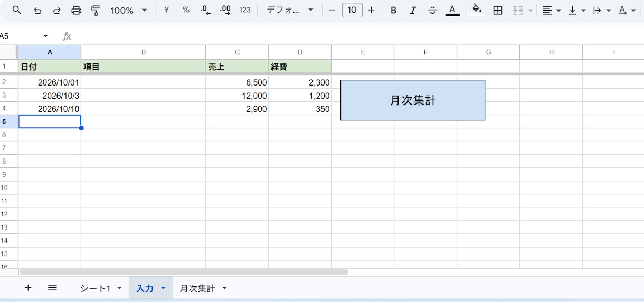Viewport: 644px width, 302px height.
Task: Open the text color picker
Action: [x=452, y=10]
